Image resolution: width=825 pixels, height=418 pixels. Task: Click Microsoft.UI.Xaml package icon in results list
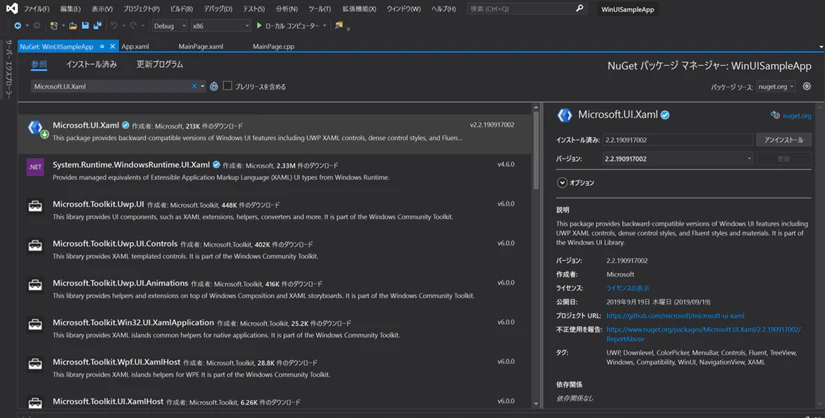(35, 126)
